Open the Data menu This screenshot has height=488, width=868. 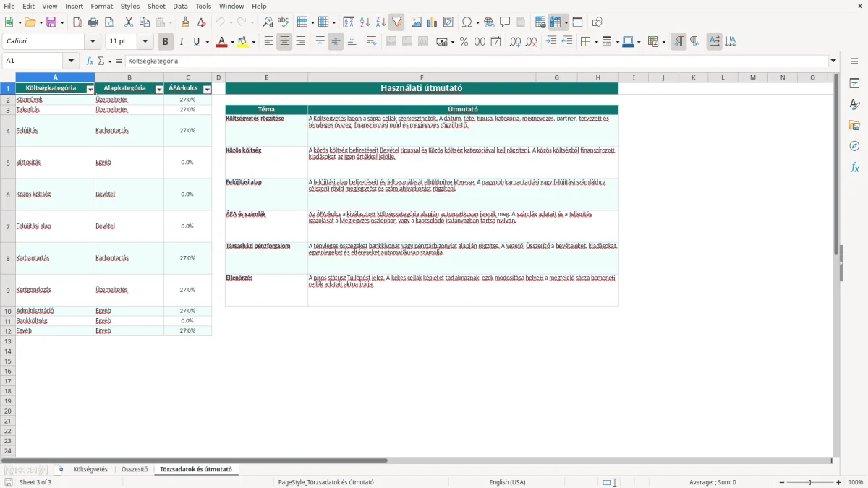(181, 6)
